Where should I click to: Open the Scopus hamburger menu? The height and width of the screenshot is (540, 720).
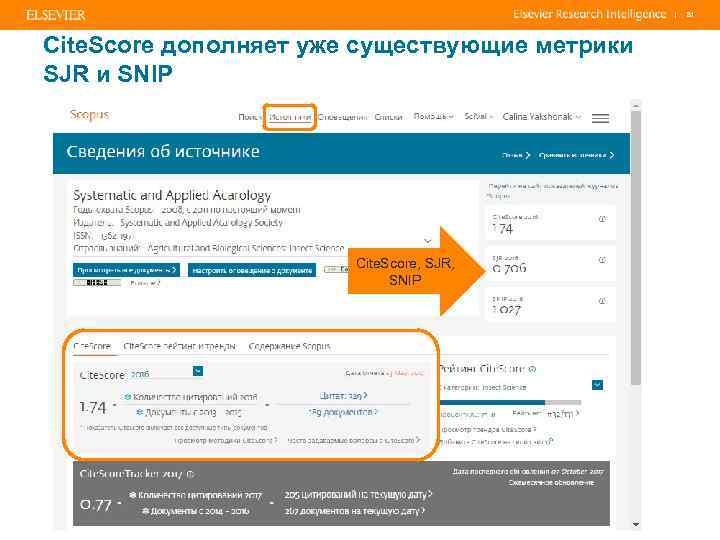pyautogui.click(x=600, y=118)
